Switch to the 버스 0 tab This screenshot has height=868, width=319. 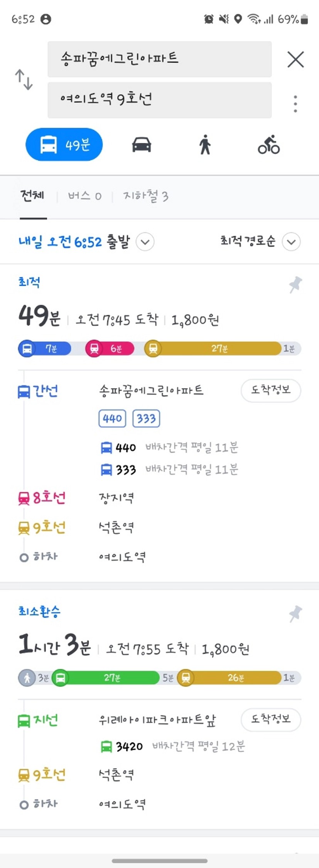tap(85, 196)
